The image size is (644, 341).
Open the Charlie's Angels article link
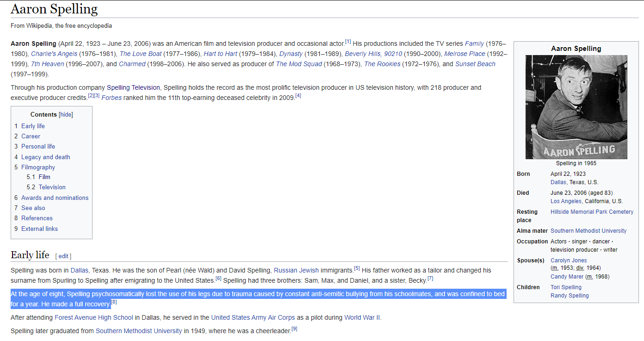[54, 54]
